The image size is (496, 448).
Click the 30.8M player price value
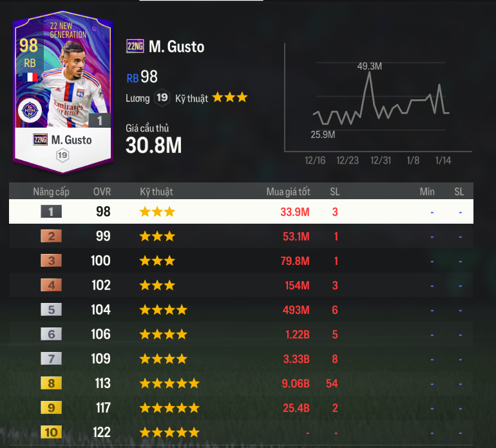(x=154, y=145)
